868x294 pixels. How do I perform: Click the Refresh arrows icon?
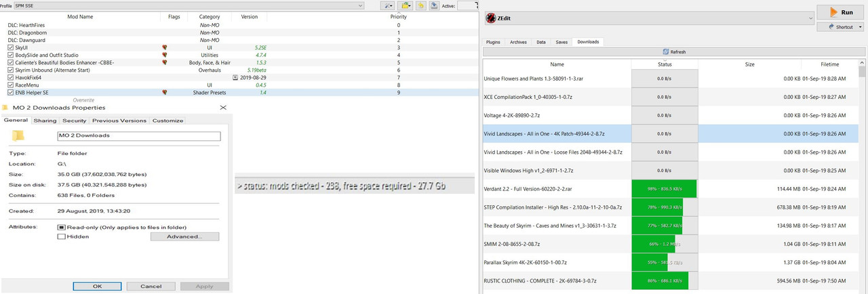coord(666,51)
